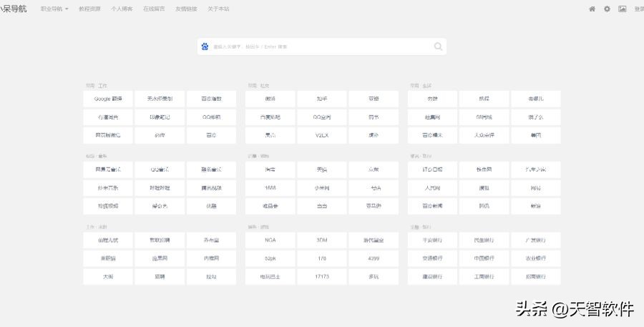
Task: Go to 个人博客 in navigation bar
Action: [x=122, y=9]
